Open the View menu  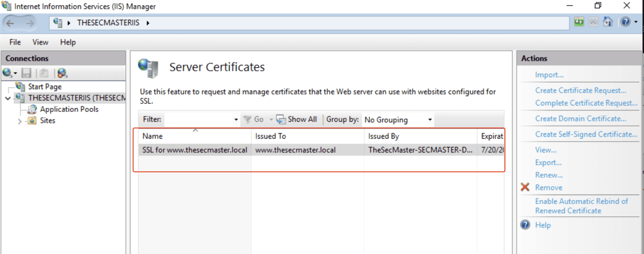[x=40, y=42]
